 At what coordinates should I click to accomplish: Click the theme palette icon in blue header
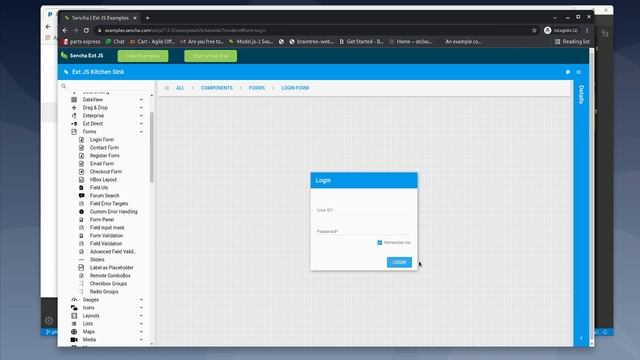tap(568, 72)
